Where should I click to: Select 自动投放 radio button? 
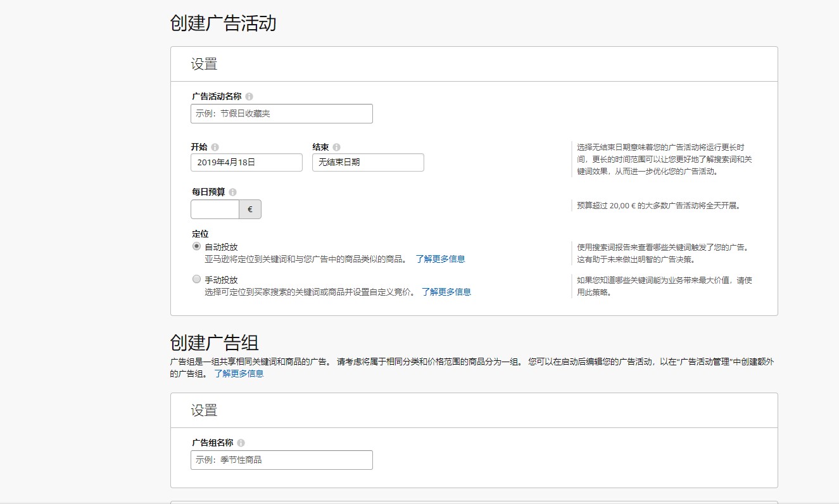196,246
